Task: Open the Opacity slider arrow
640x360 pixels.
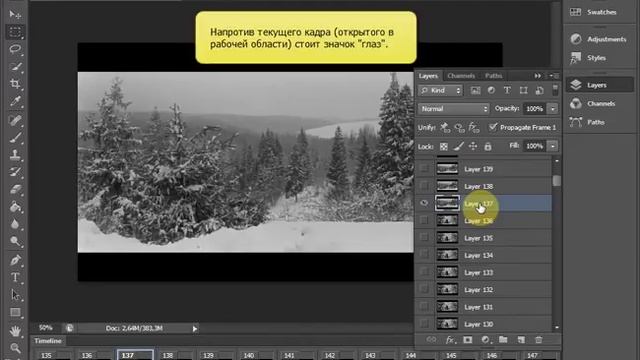Action: tap(553, 109)
